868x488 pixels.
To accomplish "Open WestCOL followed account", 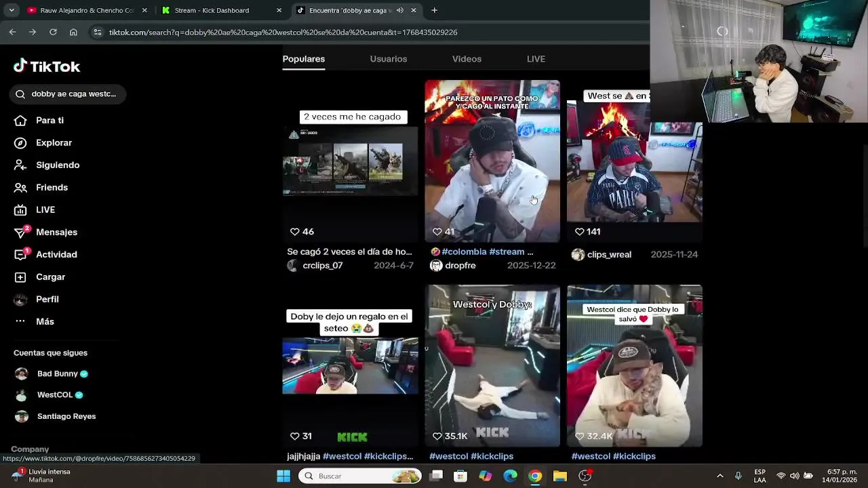I will click(x=49, y=394).
